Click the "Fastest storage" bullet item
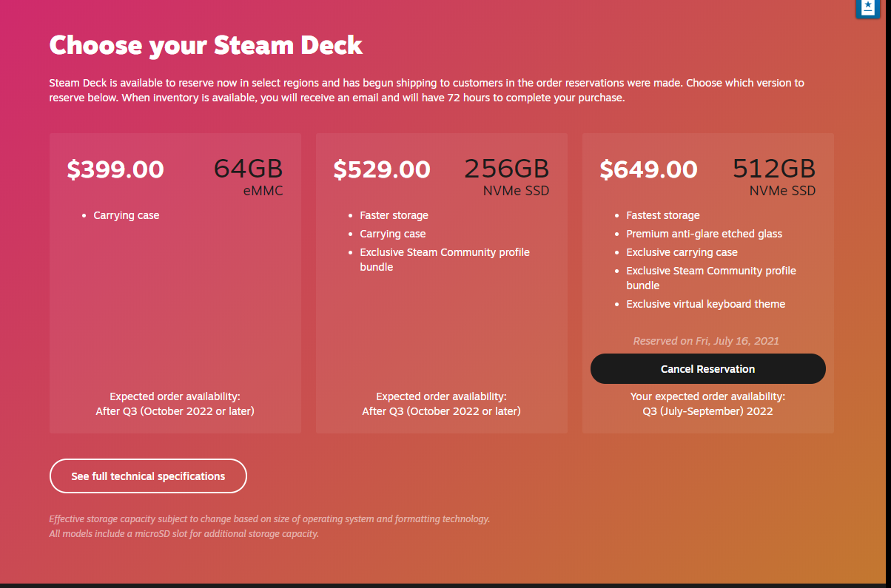This screenshot has width=891, height=588. (x=662, y=215)
